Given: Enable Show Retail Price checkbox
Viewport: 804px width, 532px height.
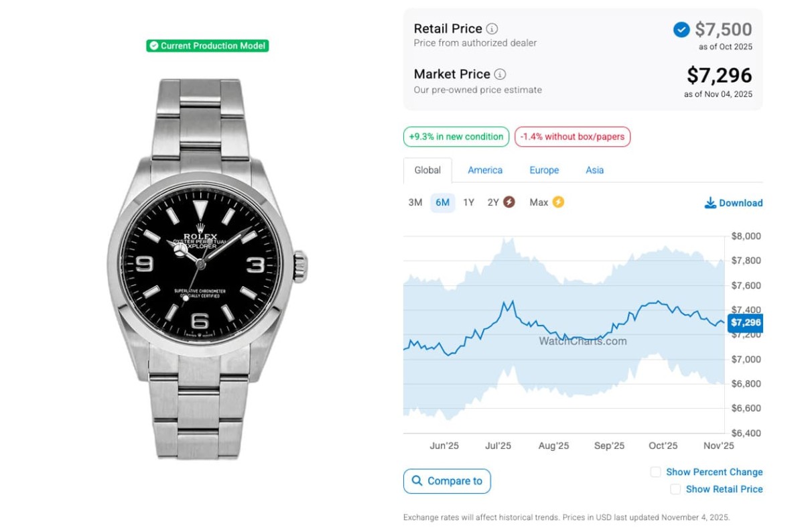Looking at the screenshot, I should (675, 490).
